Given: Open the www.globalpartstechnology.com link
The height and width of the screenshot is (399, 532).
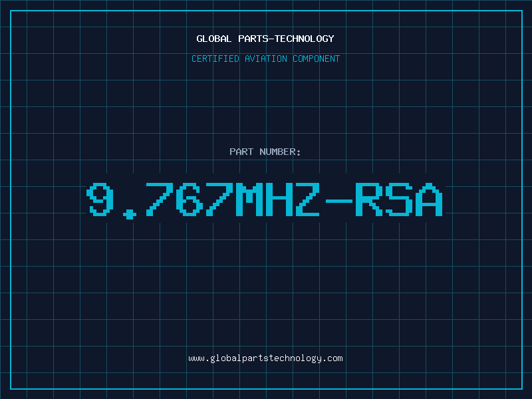Looking at the screenshot, I should [265, 358].
